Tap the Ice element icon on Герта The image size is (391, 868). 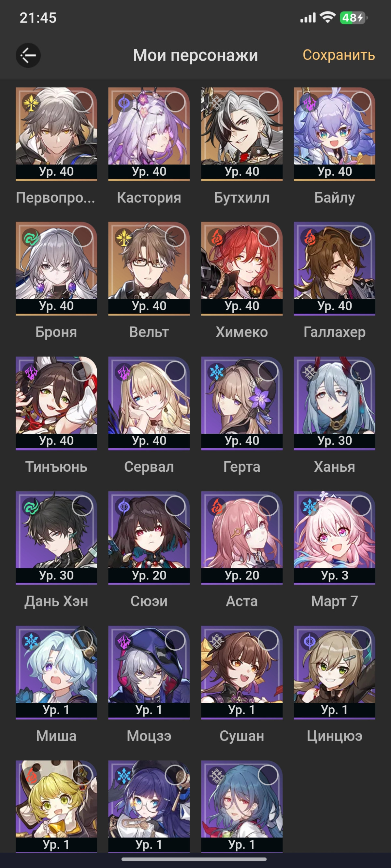point(217,372)
